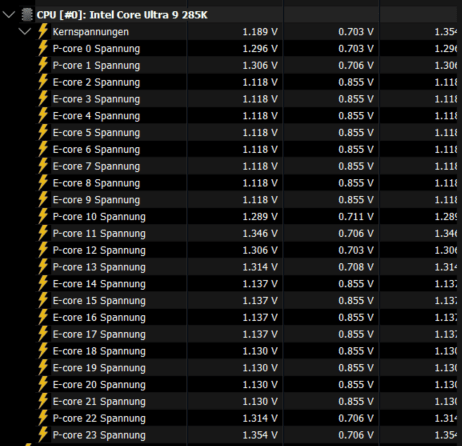Viewport: 462px width, 446px height.
Task: Click lightning icon of E-core 18 Spannung
Action: [43, 351]
